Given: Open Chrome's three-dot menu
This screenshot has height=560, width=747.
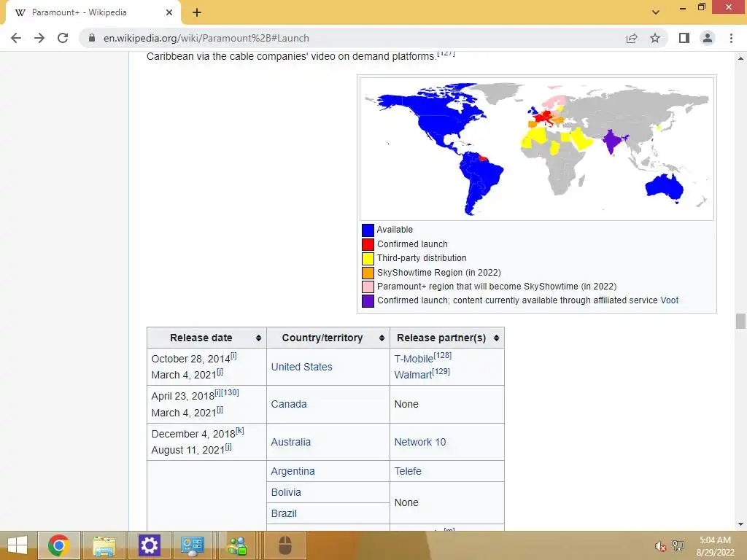Looking at the screenshot, I should click(x=731, y=38).
